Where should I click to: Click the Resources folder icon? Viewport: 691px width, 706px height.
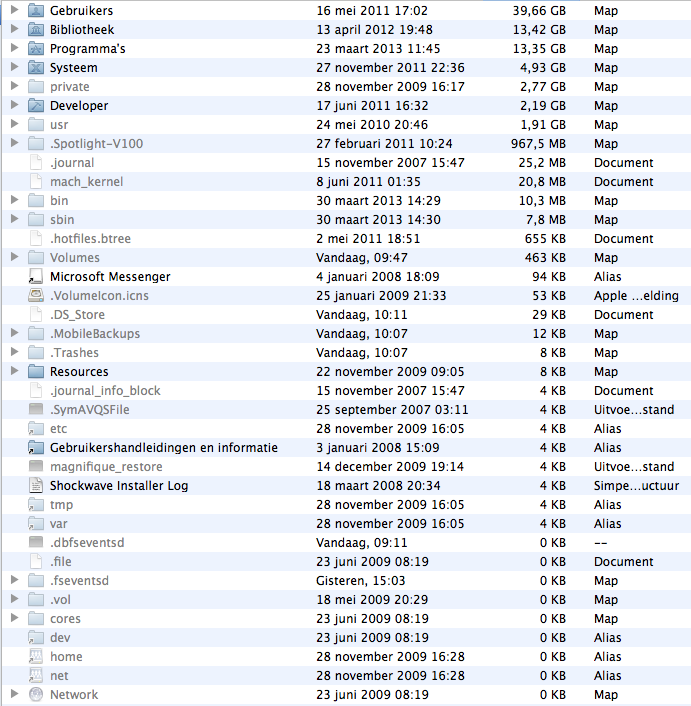[x=36, y=371]
